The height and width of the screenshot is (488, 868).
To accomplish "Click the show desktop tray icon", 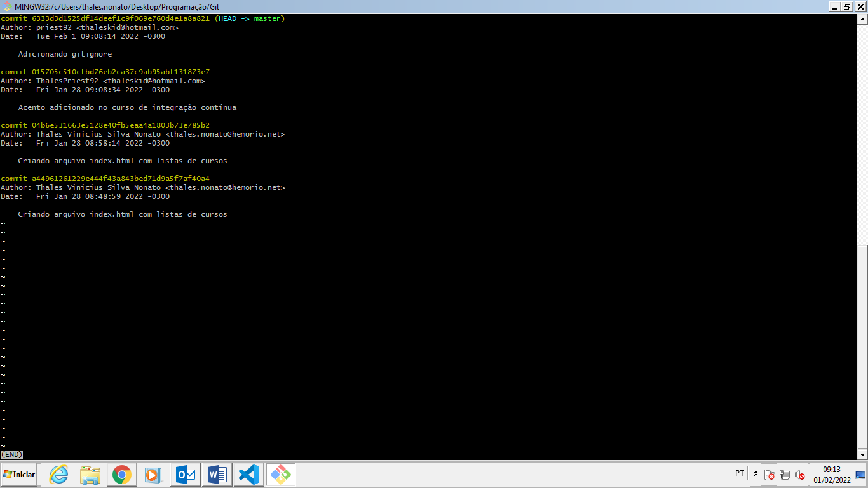I will 860,475.
